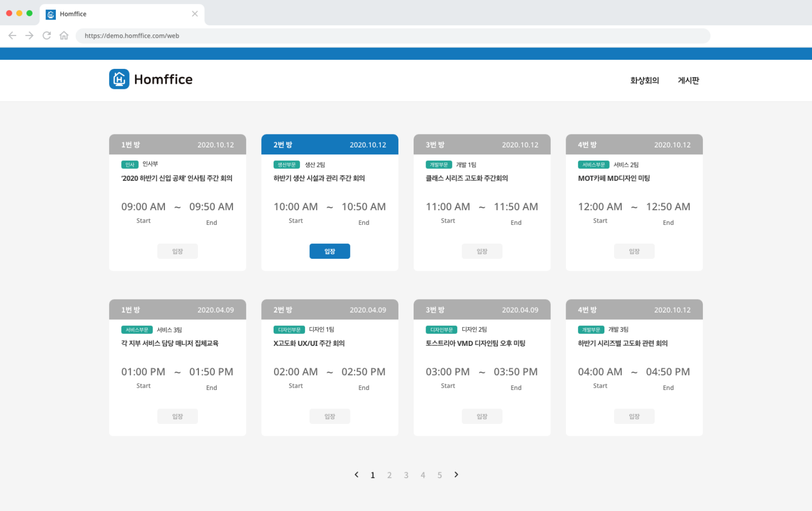Click the 디자인부문 tag on 디자인 1팀 card
Viewport: 812px width, 511px height.
coord(289,330)
